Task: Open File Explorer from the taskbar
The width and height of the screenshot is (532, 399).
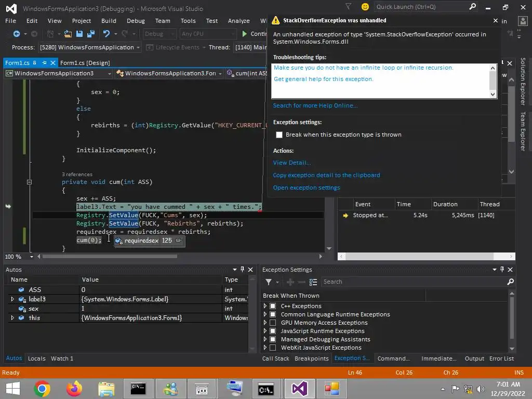Action: point(106,389)
